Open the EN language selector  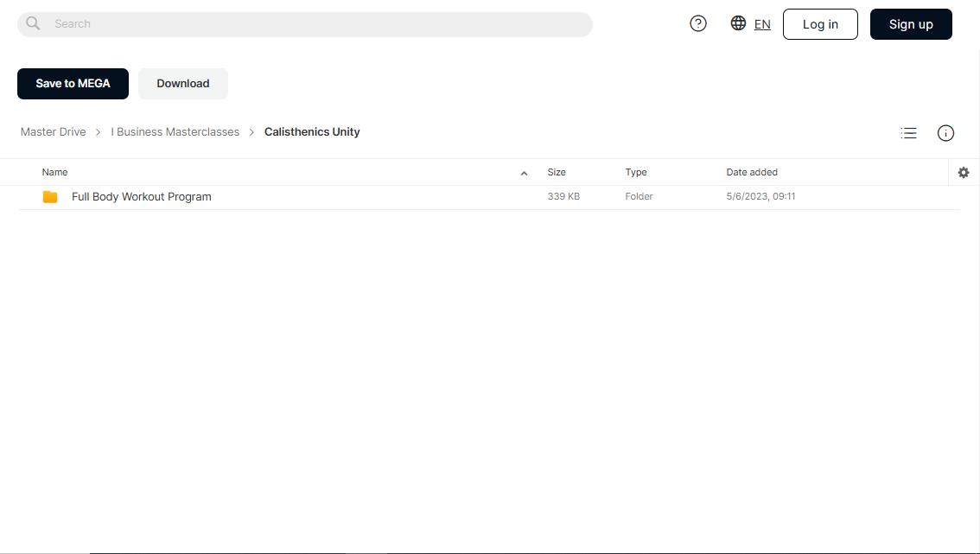click(762, 24)
